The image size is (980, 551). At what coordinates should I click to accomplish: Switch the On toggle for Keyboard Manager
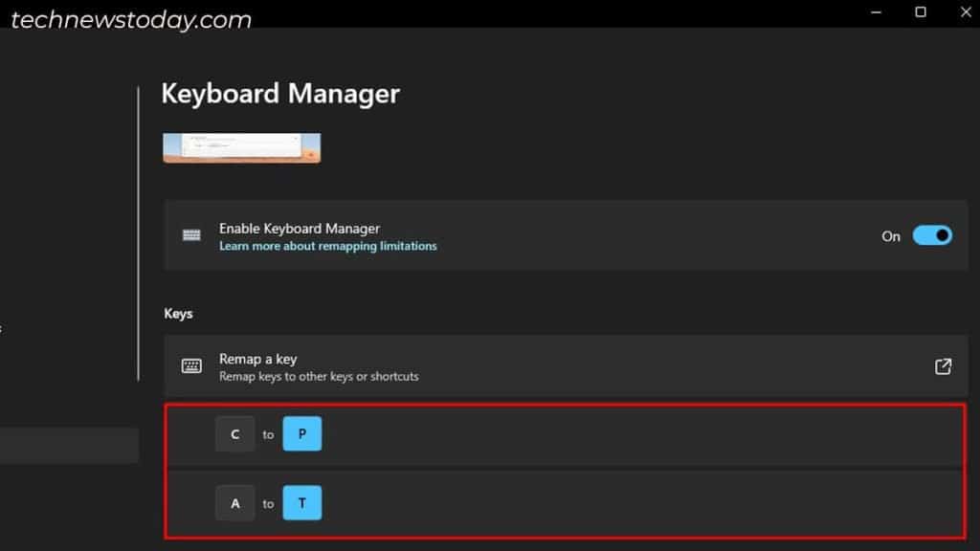(930, 235)
